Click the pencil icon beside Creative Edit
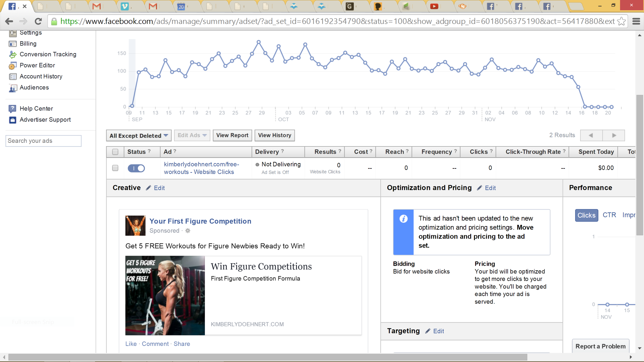The width and height of the screenshot is (644, 362). tap(148, 188)
